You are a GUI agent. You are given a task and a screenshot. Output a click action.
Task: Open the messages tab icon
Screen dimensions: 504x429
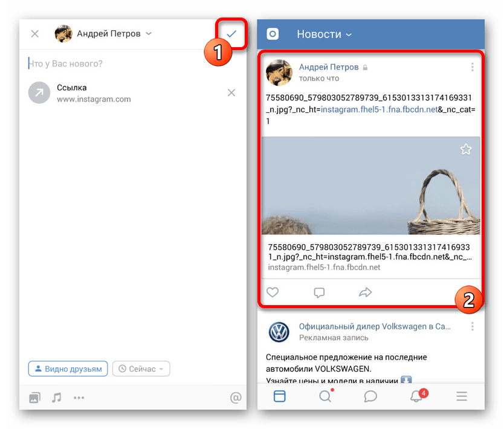point(370,396)
